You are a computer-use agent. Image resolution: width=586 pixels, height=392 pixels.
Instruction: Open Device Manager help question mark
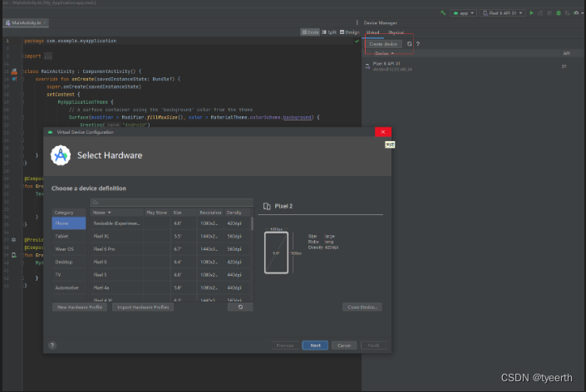418,44
